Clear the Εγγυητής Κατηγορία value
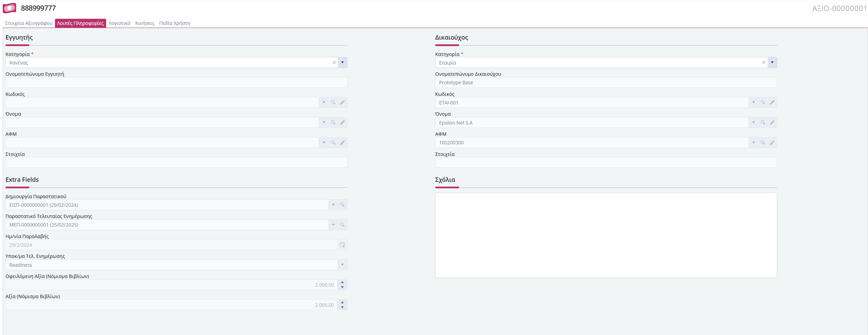The image size is (868, 335). pos(334,62)
